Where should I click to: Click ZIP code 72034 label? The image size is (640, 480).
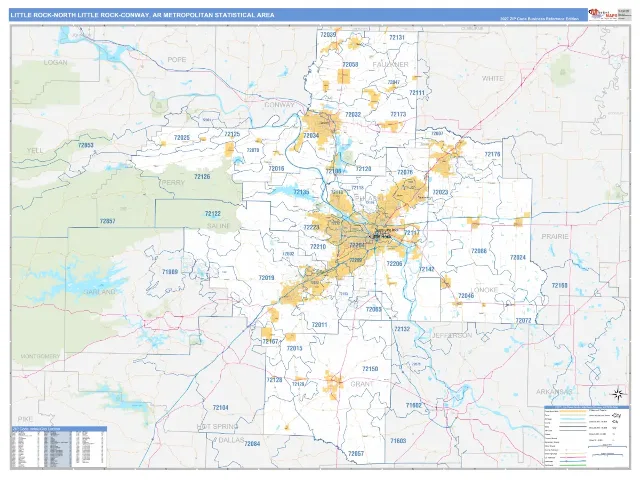coord(311,136)
